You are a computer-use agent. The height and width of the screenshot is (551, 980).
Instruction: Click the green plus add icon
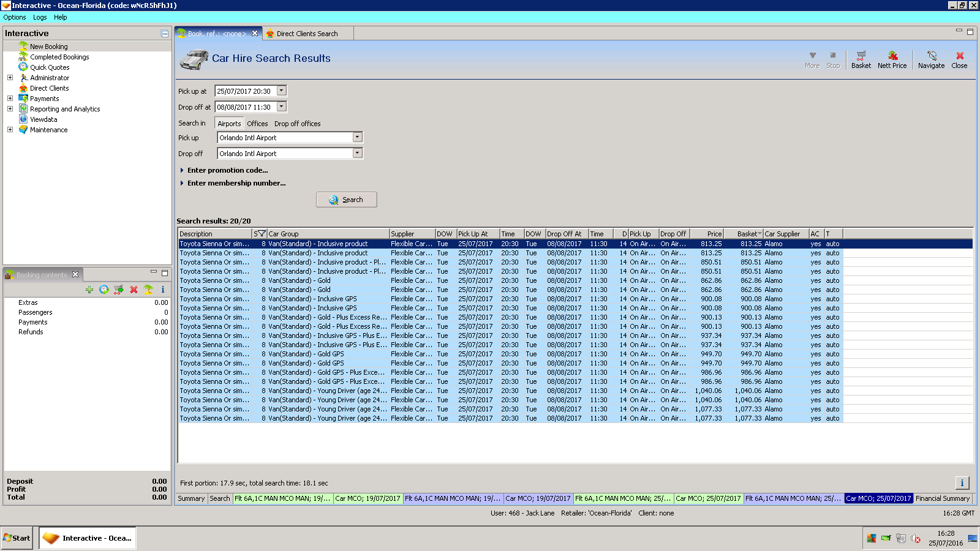(89, 290)
